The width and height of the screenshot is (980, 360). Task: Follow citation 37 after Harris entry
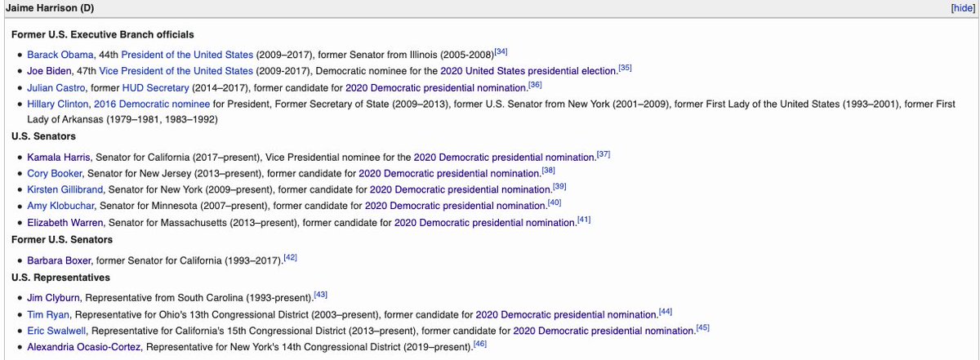coord(604,153)
